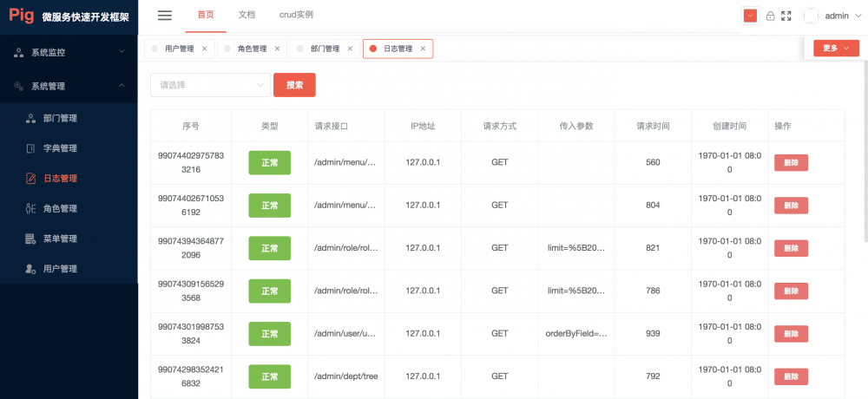Viewport: 868px width, 399px height.
Task: Click the 日志管理 edit icon
Action: pyautogui.click(x=30, y=179)
